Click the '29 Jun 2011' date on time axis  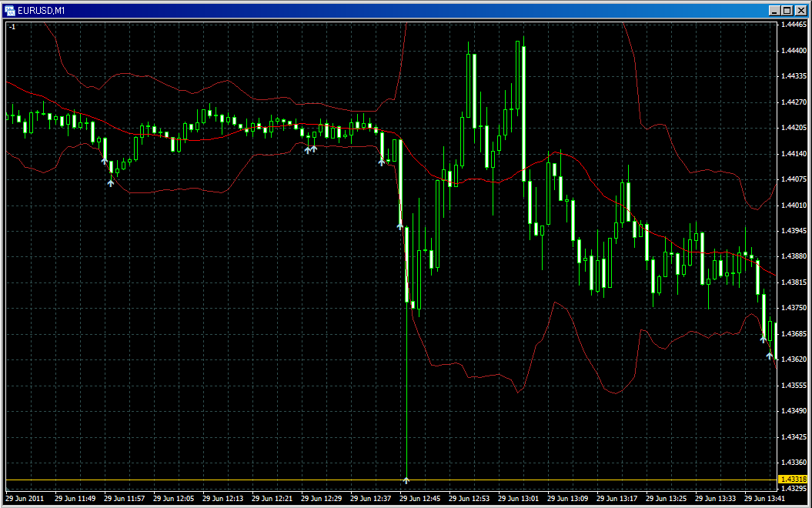(25, 499)
